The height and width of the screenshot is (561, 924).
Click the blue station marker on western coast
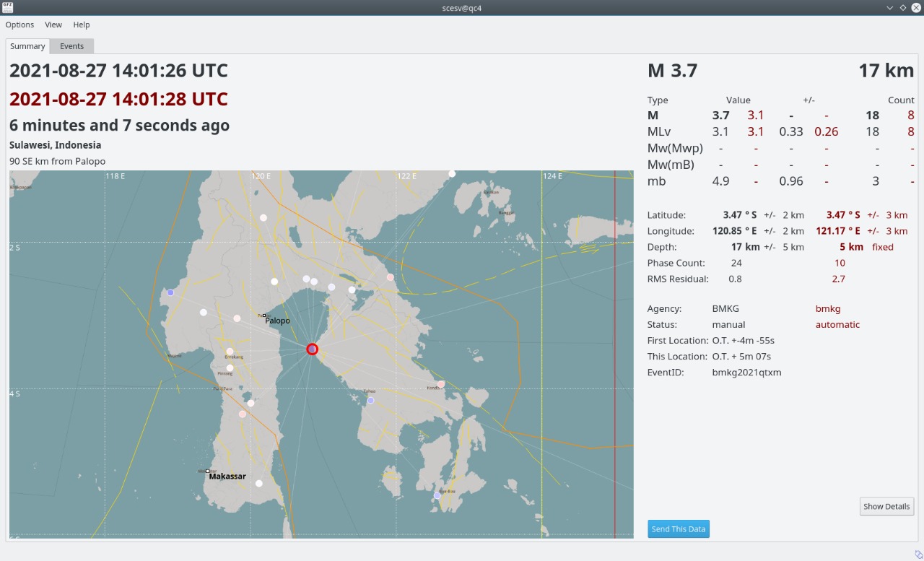170,292
